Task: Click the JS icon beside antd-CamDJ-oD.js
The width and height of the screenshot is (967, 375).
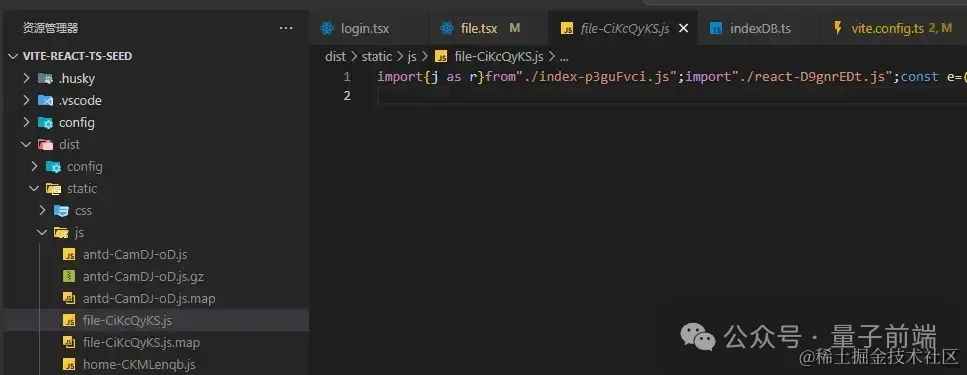Action: pos(70,255)
